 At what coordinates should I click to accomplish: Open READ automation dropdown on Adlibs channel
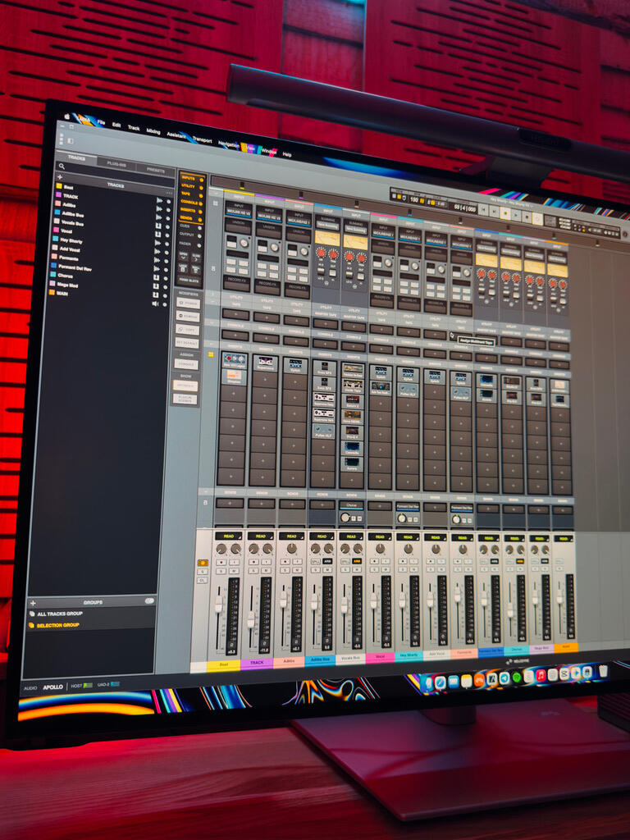coord(291,536)
